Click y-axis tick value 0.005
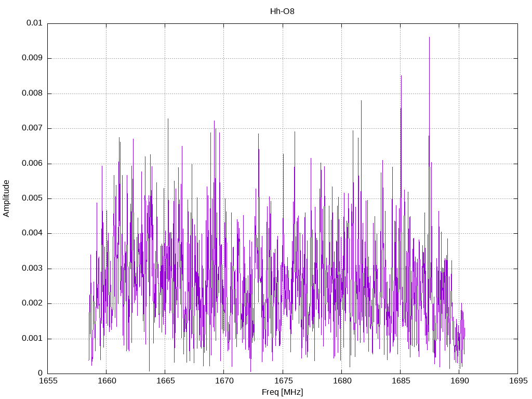This screenshot has height=399, width=532. click(x=32, y=198)
